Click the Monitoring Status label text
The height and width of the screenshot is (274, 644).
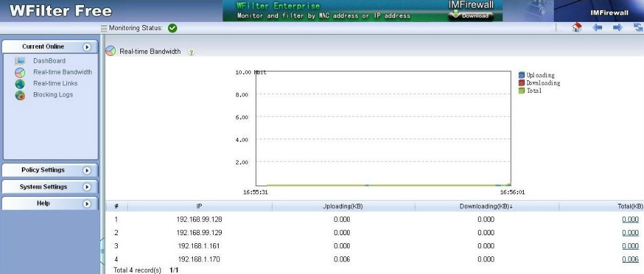point(136,28)
